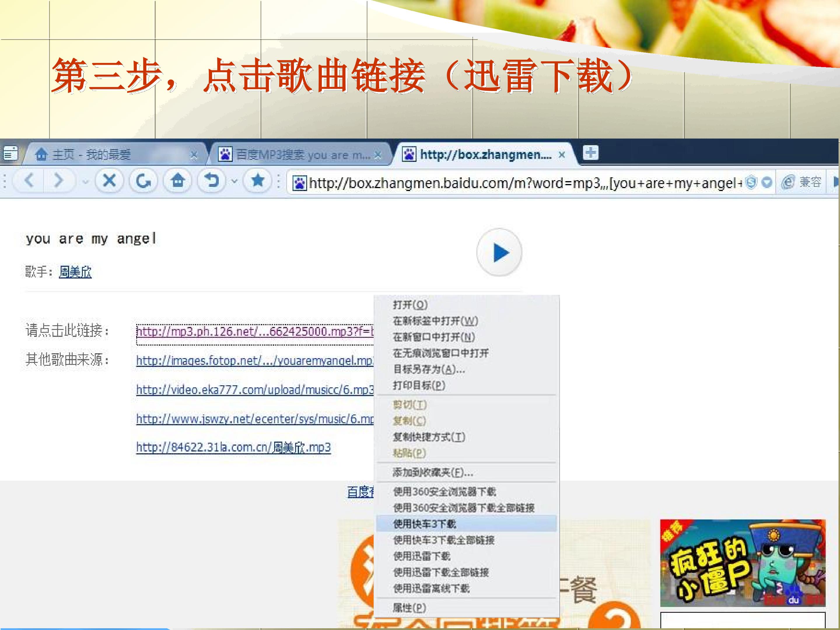Close the box.zhangmen tab
840x630 pixels.
click(562, 155)
